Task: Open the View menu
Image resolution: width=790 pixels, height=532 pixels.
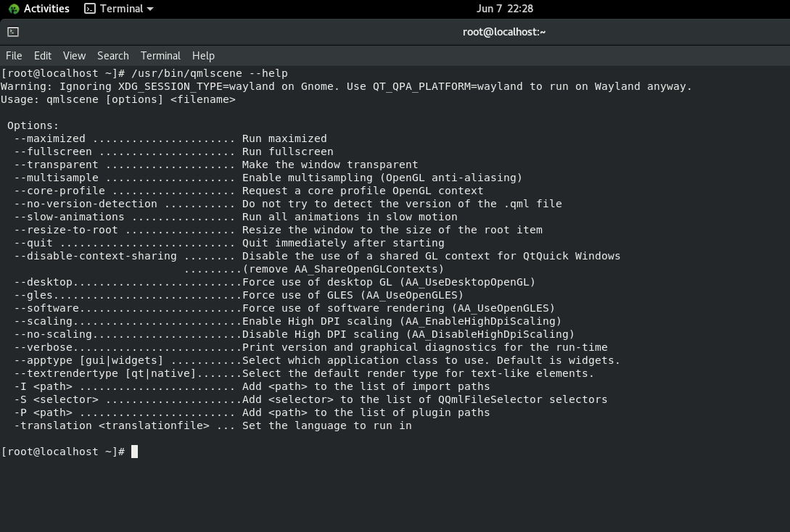Action: [74, 56]
